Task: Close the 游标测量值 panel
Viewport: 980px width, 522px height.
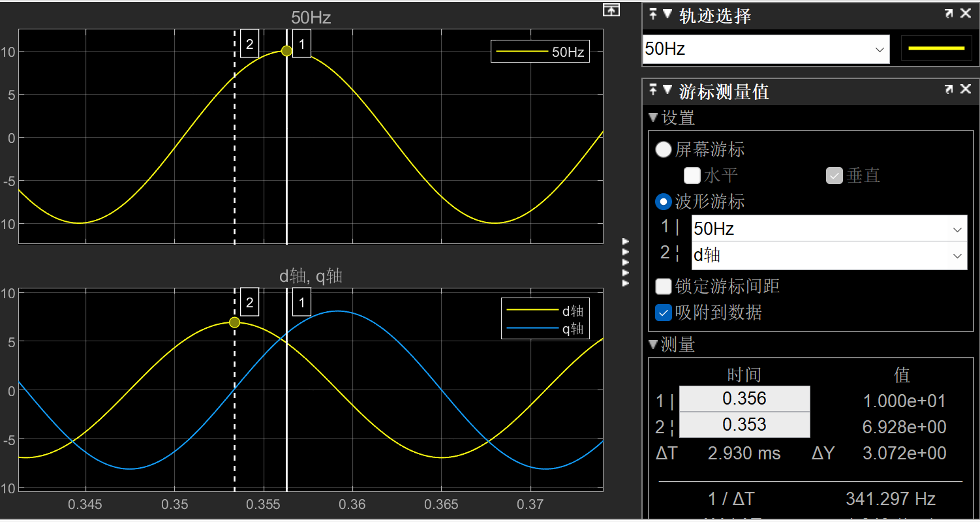Action: coord(966,90)
